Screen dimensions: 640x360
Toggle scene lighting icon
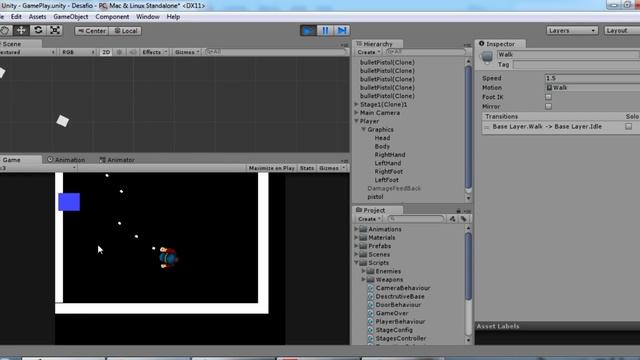pyautogui.click(x=120, y=52)
